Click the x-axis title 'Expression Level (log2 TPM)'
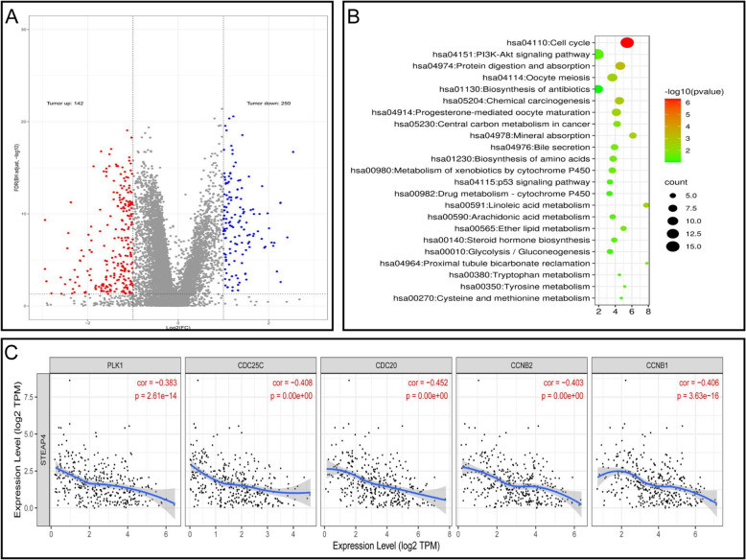Screen dimensions: 746x560 tap(385, 546)
